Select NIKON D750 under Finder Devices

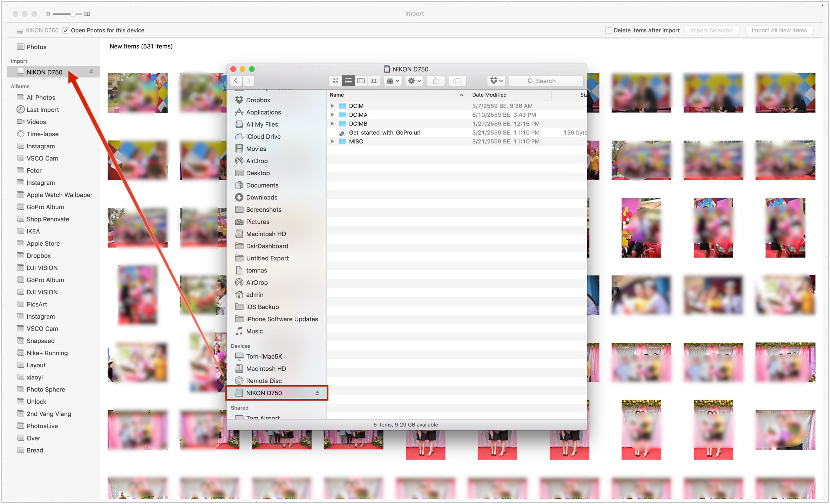tap(277, 393)
